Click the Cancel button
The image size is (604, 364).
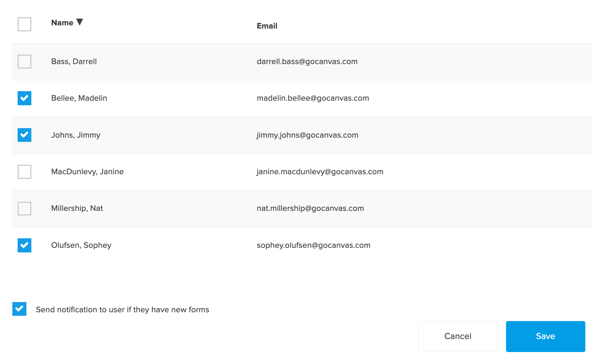[x=457, y=336]
